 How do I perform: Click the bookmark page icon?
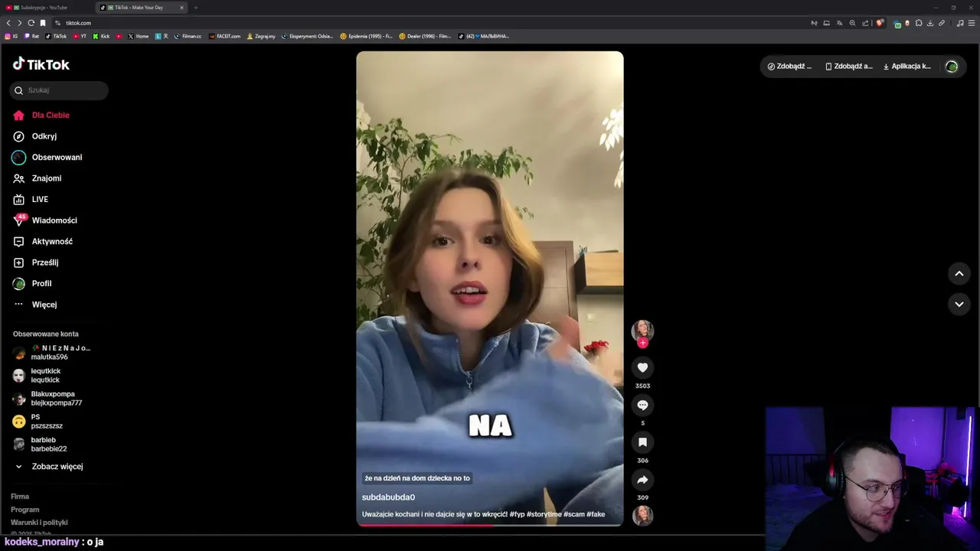tap(43, 23)
